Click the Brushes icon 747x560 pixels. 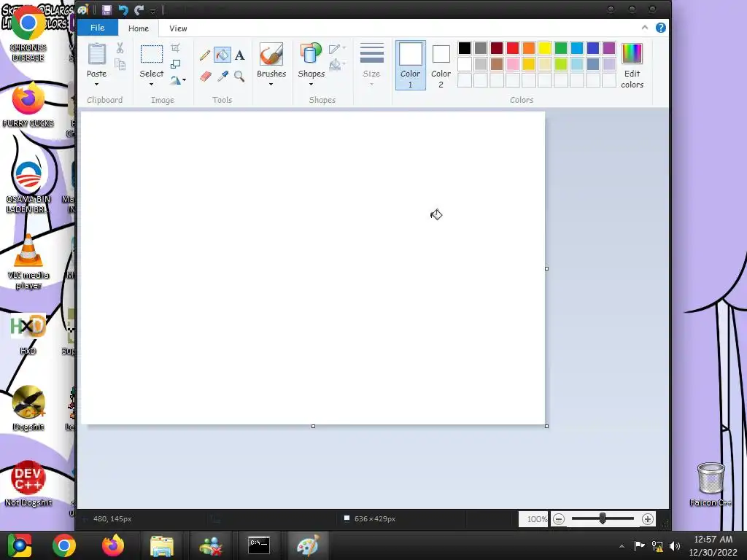(271, 54)
